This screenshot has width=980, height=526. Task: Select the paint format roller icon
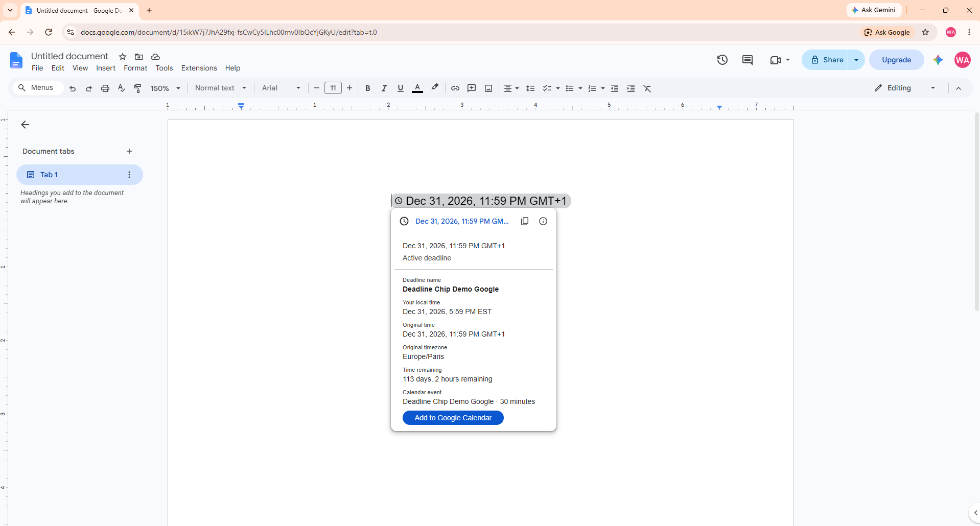click(x=137, y=88)
